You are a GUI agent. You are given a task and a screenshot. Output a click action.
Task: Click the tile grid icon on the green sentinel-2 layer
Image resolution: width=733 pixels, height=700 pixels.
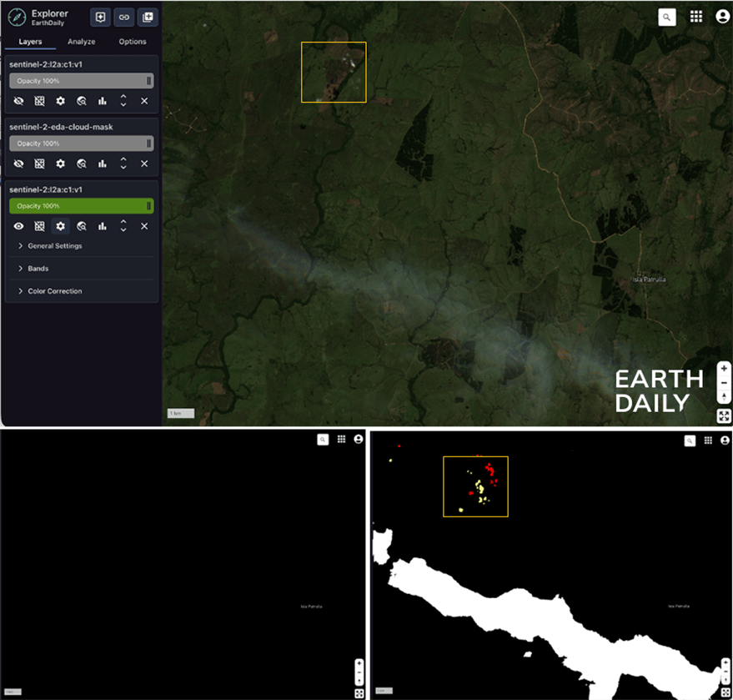tap(39, 226)
